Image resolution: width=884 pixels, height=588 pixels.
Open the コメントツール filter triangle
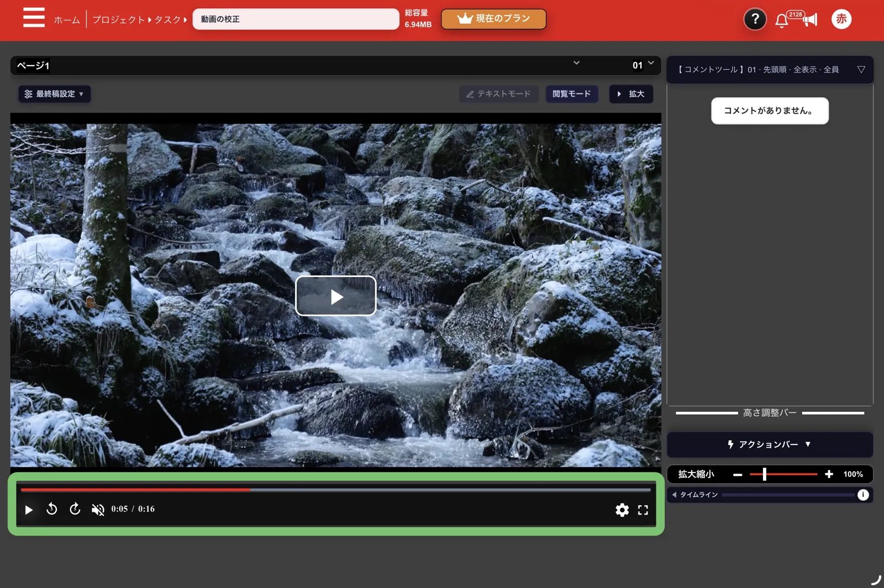pyautogui.click(x=861, y=70)
